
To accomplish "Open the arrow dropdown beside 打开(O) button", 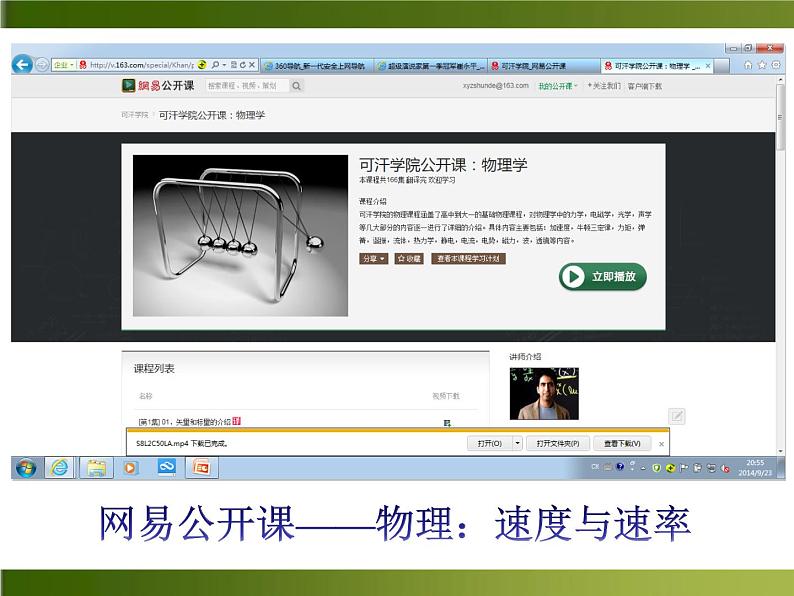I will point(517,442).
